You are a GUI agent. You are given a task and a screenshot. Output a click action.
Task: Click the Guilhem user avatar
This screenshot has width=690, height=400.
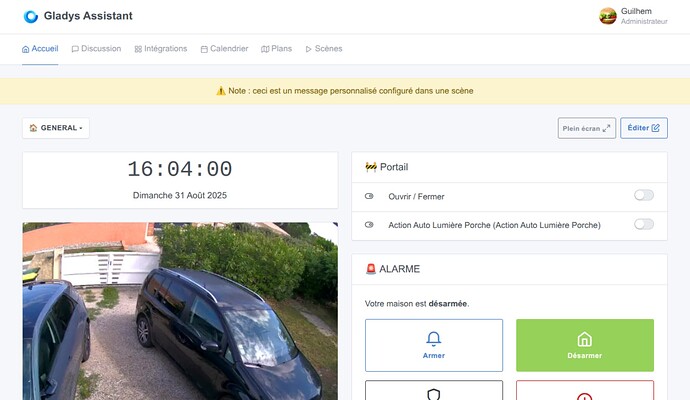[x=608, y=16]
